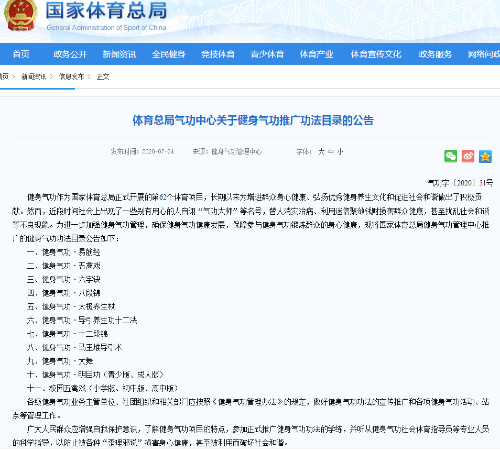Click the national emblem logo

point(20,15)
